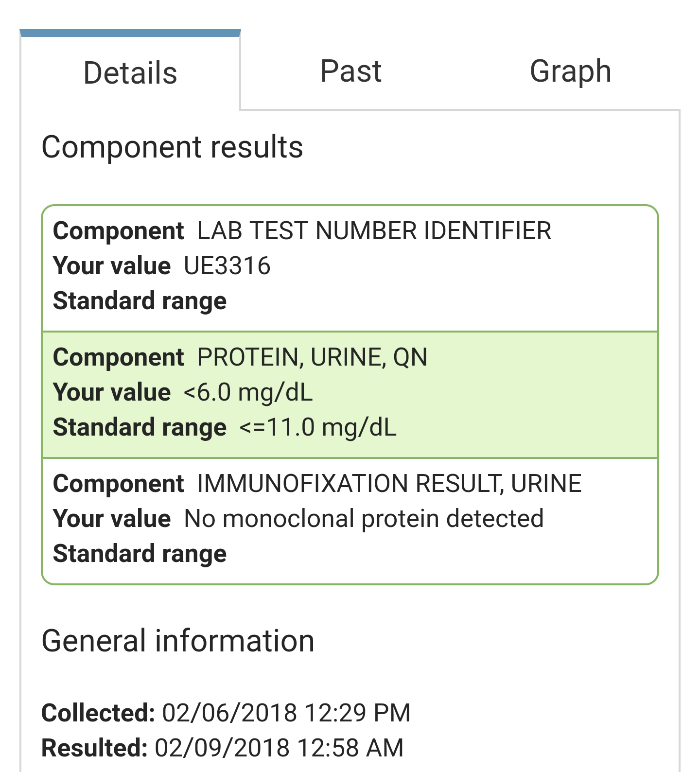The height and width of the screenshot is (772, 700).
Task: Select the LAB TEST NUMBER IDENTIFIER component name
Action: [x=374, y=230]
